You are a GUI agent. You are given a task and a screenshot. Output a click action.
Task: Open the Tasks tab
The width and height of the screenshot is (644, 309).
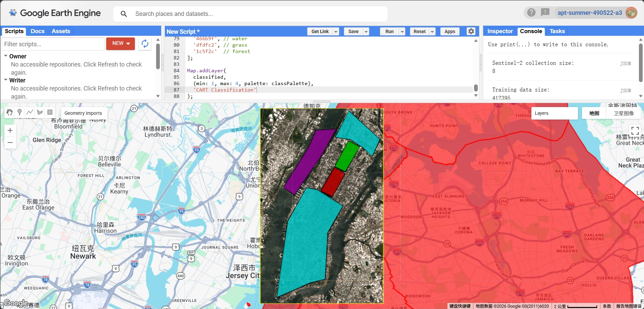pos(557,31)
